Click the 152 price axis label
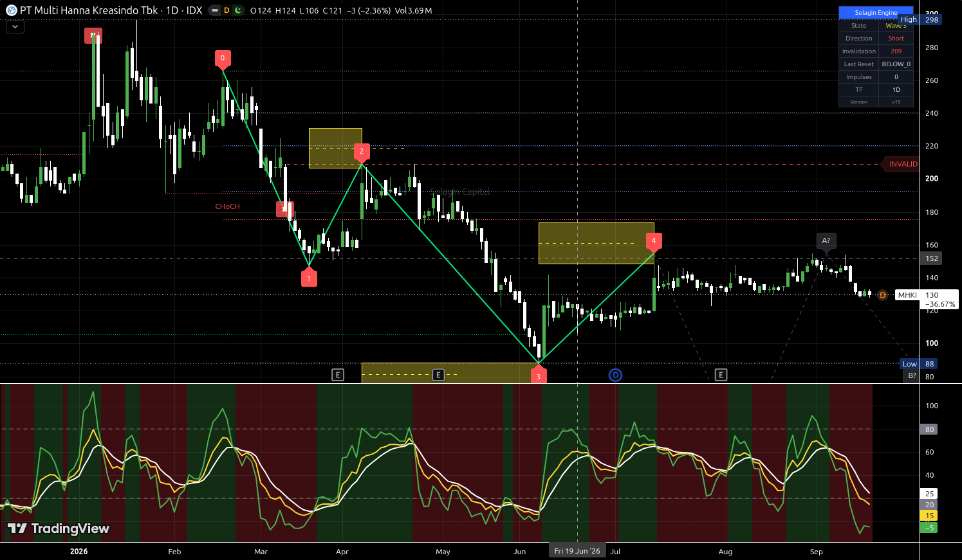962x560 pixels. (x=932, y=258)
